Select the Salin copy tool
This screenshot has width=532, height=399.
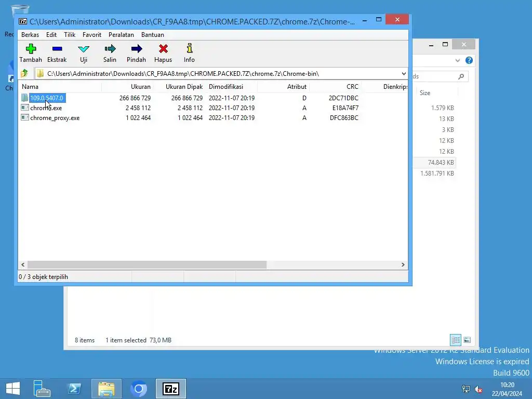pos(110,49)
